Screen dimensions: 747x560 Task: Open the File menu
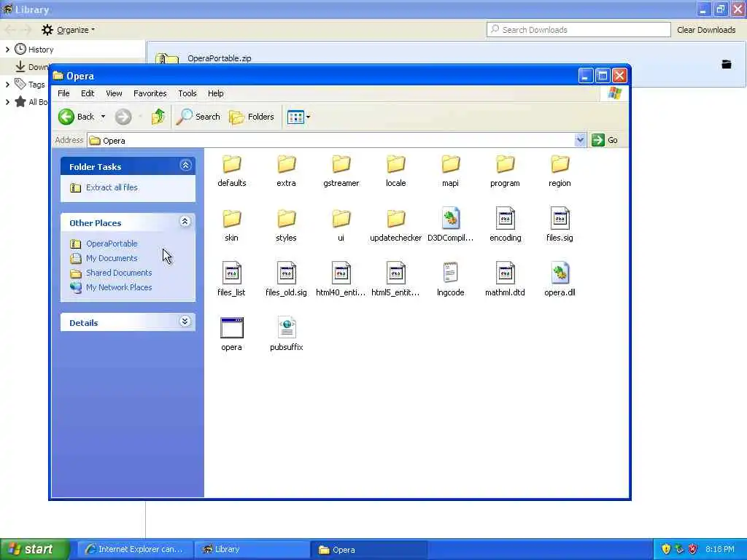click(63, 93)
